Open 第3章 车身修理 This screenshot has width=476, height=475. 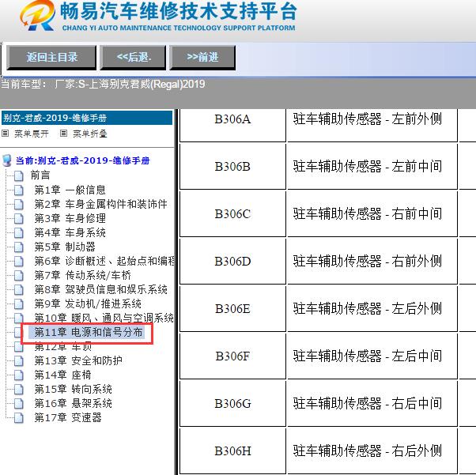point(70,218)
